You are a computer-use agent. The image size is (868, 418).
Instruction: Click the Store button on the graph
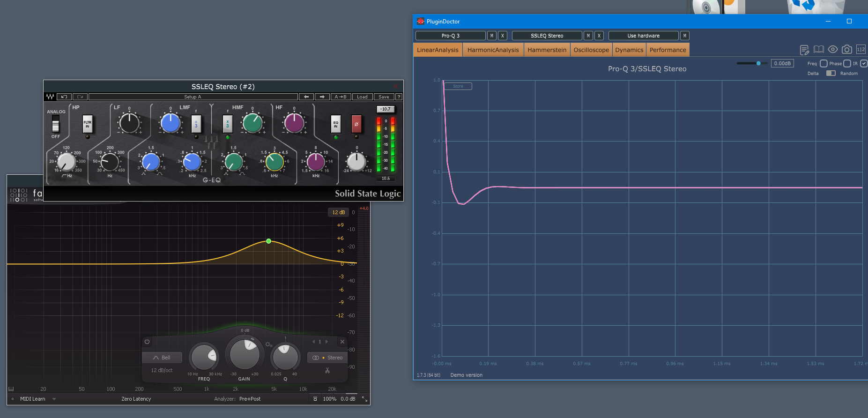click(458, 86)
